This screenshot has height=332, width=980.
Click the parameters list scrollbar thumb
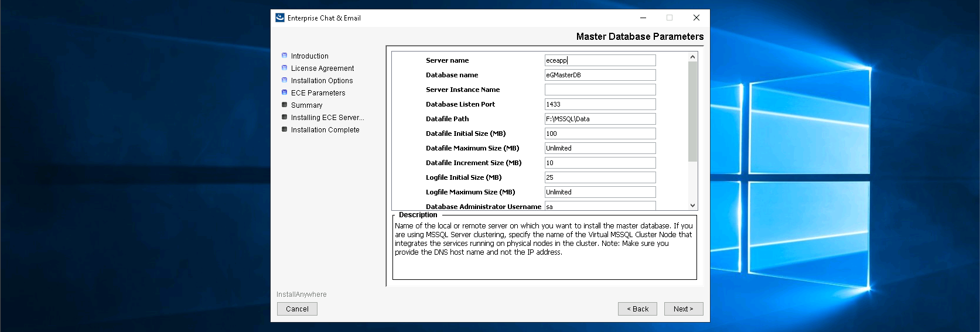click(x=692, y=111)
